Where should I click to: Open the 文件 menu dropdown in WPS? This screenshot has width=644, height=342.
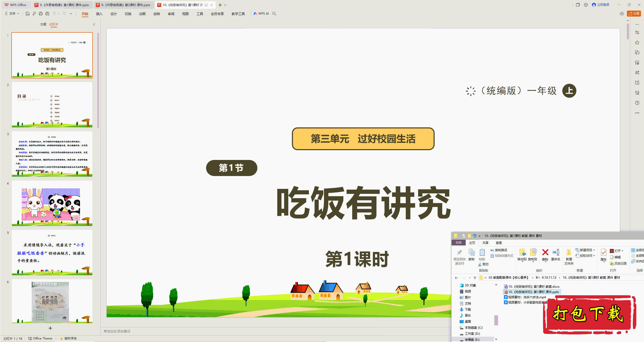[x=12, y=14]
